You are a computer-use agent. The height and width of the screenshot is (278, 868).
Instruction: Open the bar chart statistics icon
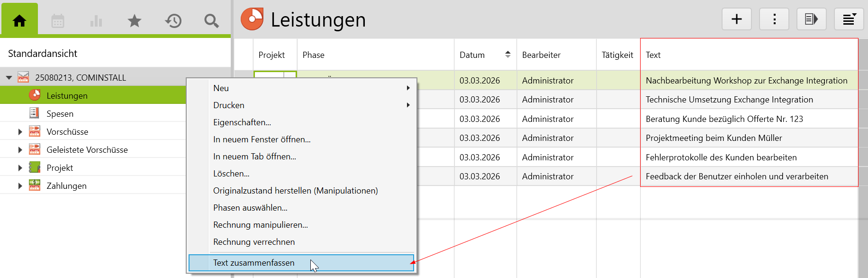[x=96, y=21]
